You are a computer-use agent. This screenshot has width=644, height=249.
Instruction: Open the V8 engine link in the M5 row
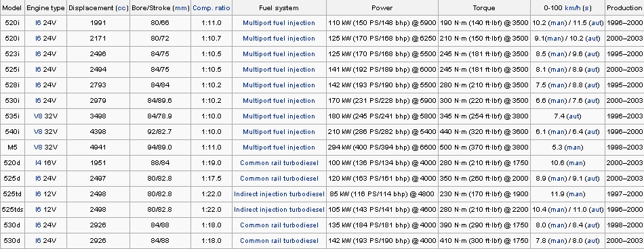click(x=38, y=148)
